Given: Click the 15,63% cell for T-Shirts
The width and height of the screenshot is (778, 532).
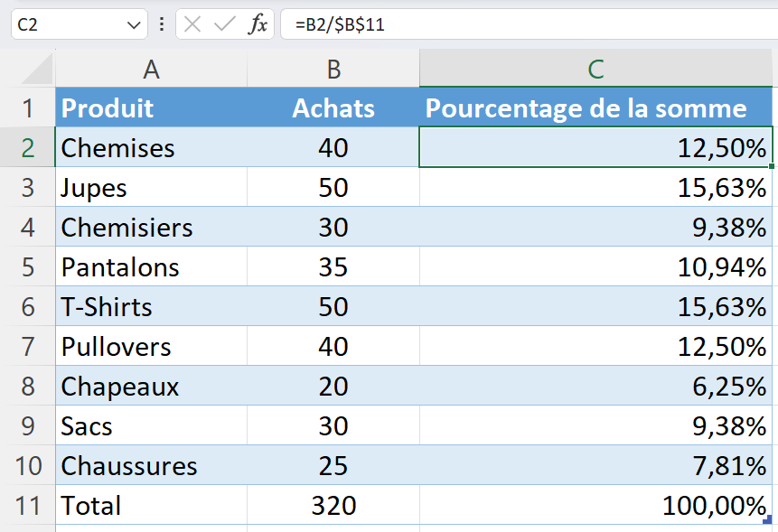Looking at the screenshot, I should 595,306.
